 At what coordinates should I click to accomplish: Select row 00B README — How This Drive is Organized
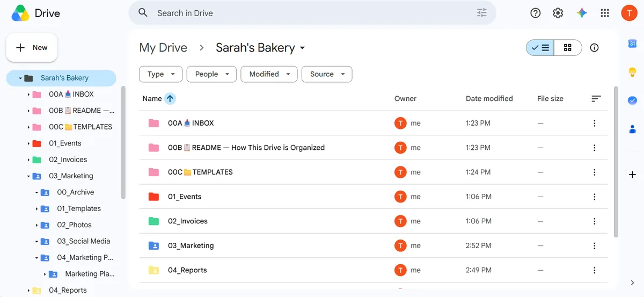pos(375,148)
